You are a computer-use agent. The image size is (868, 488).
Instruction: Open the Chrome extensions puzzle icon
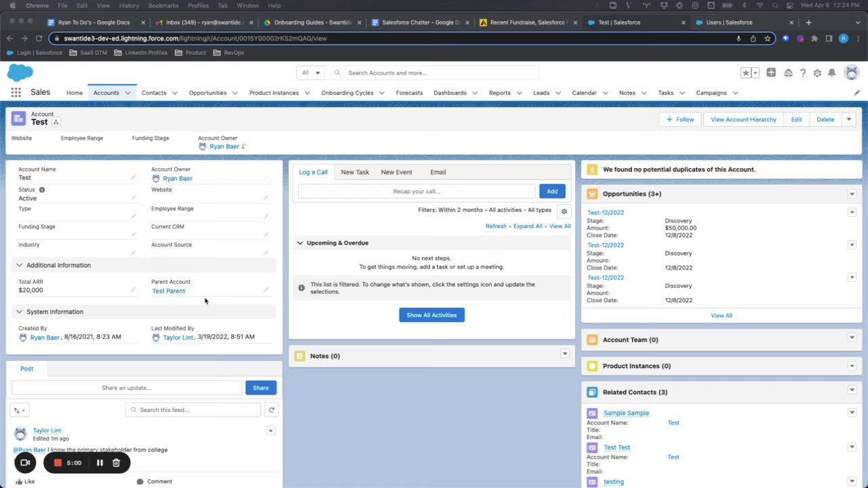tap(814, 39)
